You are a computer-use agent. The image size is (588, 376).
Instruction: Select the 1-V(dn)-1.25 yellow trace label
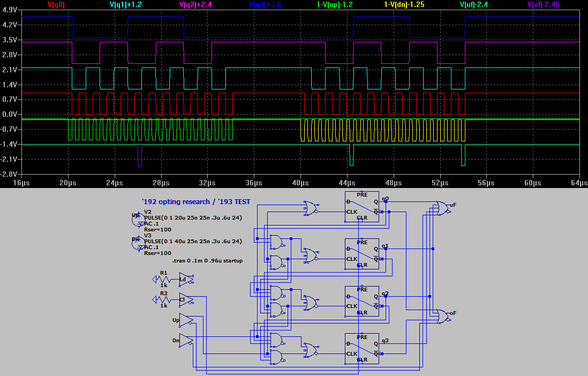405,4
